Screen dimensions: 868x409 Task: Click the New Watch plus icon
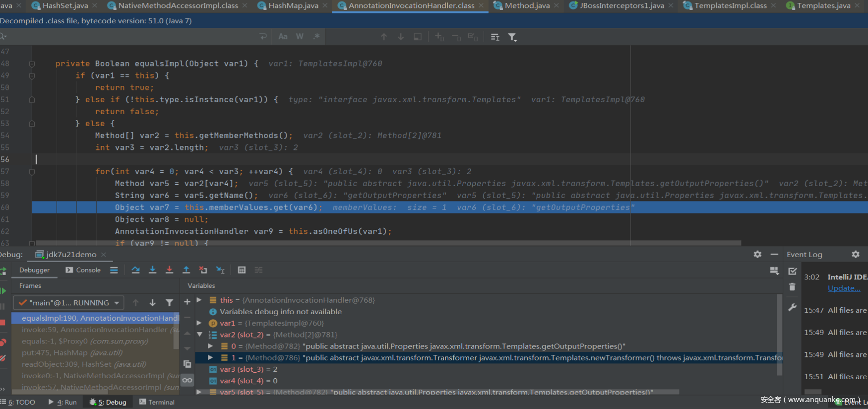point(187,302)
